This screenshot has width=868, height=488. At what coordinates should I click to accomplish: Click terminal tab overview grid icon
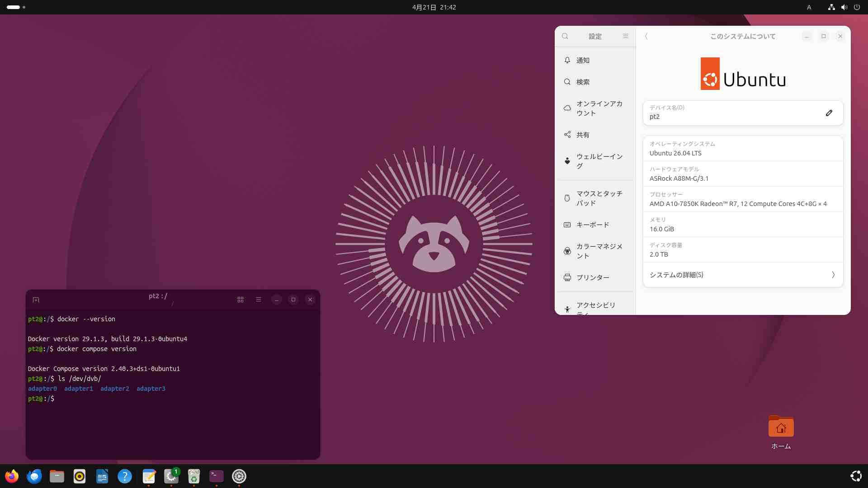pos(241,300)
